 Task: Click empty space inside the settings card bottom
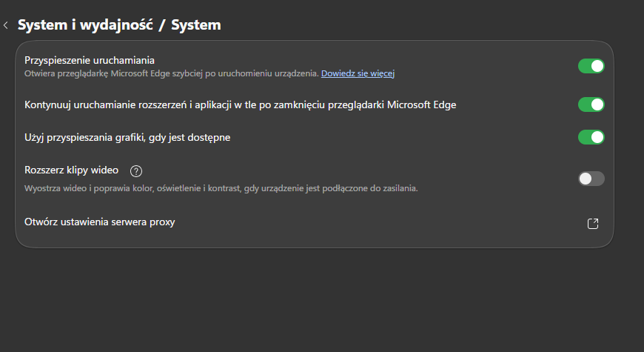click(315, 242)
